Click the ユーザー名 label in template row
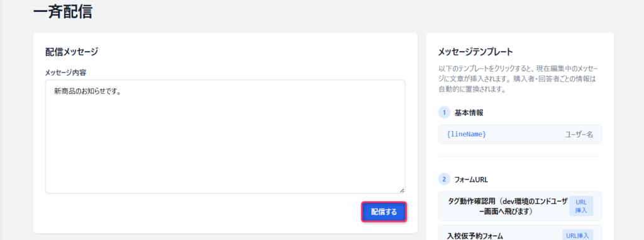This screenshot has width=644, height=240. [x=579, y=134]
